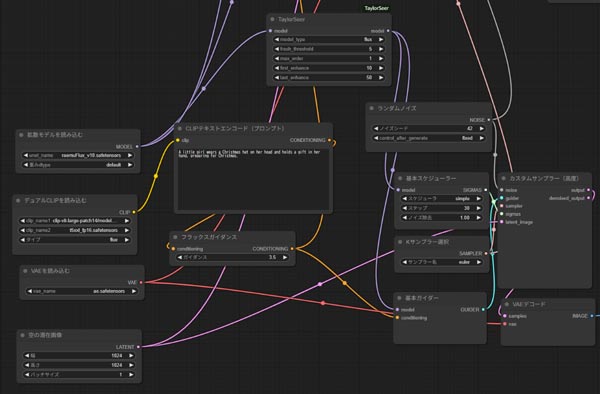Screen dimensions: 600x394
Task: Increase the noise seed with the right arrow
Action: tap(482, 129)
